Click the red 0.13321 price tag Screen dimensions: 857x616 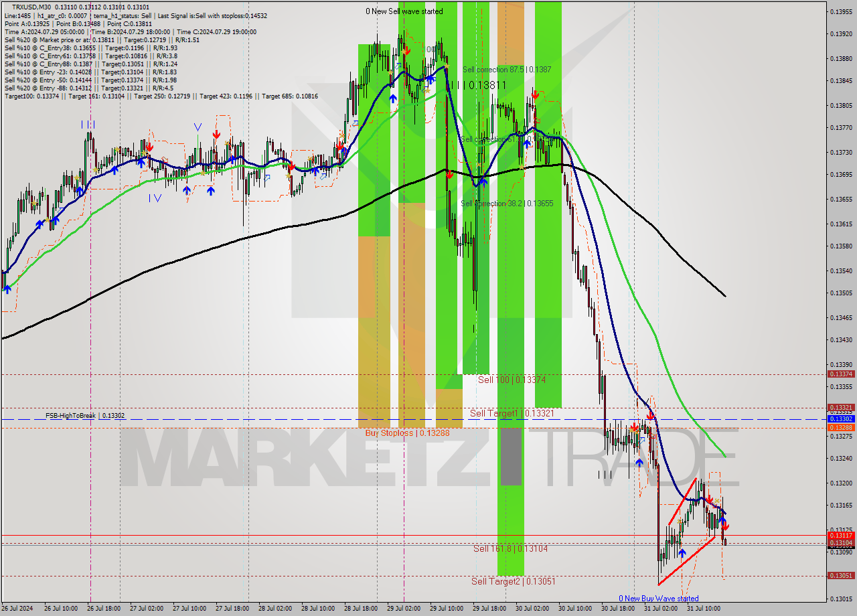tap(841, 407)
